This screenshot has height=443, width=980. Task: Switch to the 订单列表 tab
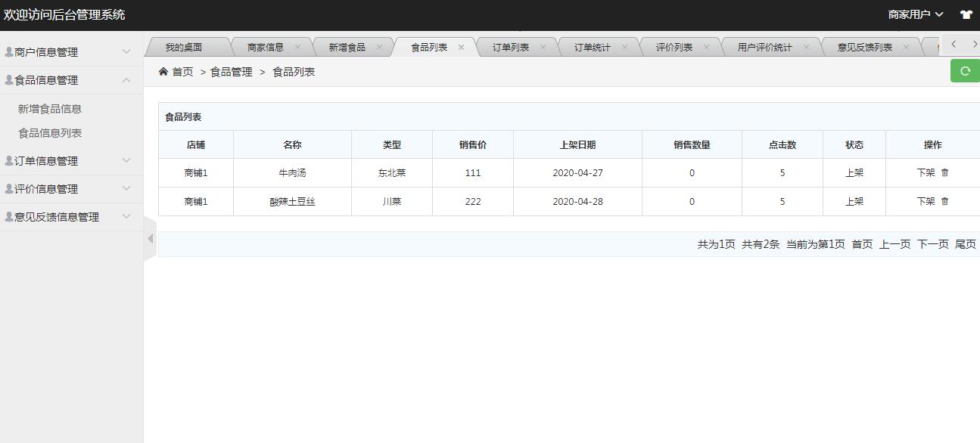point(511,47)
